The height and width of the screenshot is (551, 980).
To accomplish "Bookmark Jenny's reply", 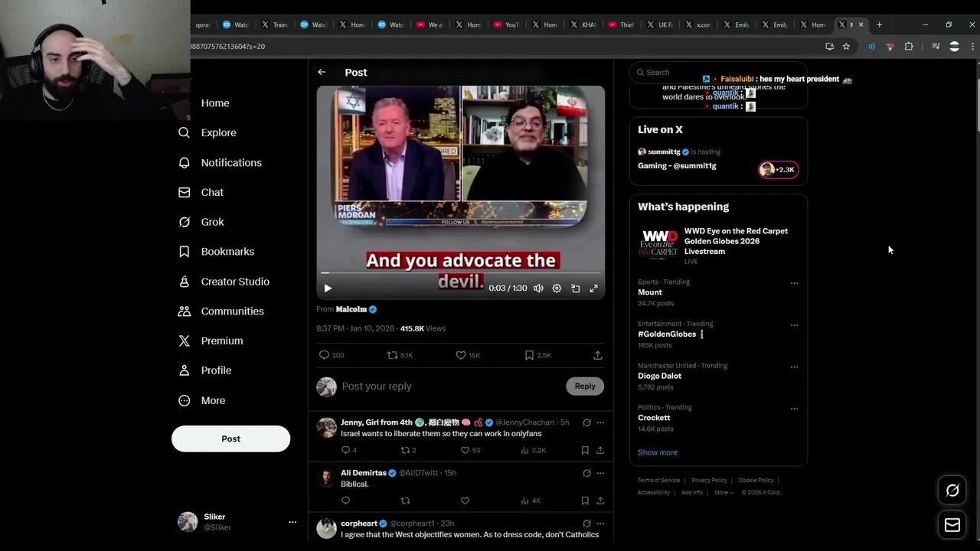I will 585,450.
